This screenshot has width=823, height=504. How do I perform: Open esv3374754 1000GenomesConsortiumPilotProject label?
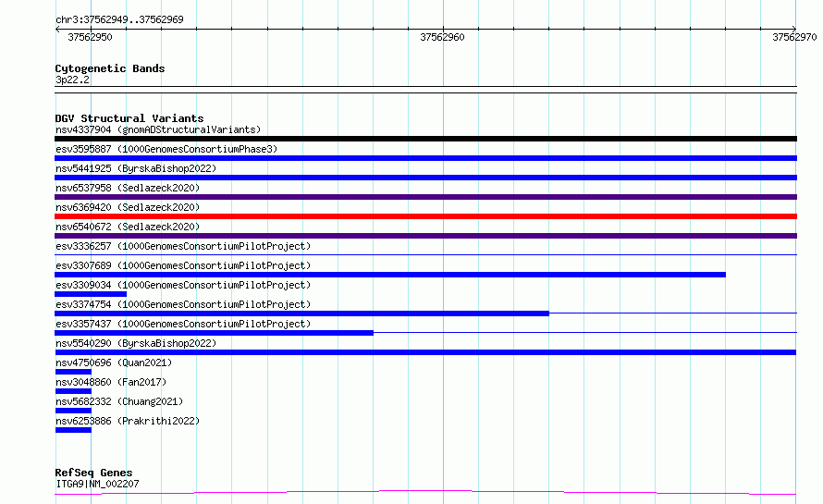coord(183,304)
